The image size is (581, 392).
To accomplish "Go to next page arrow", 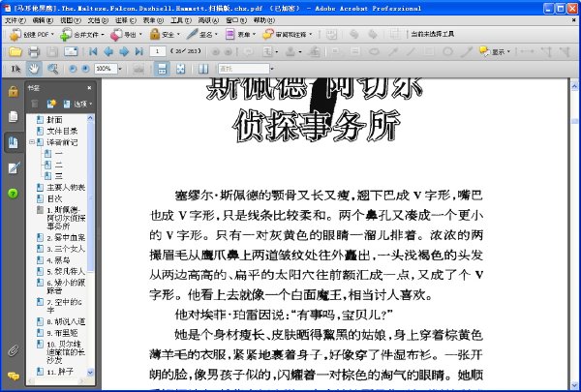I will tap(124, 51).
